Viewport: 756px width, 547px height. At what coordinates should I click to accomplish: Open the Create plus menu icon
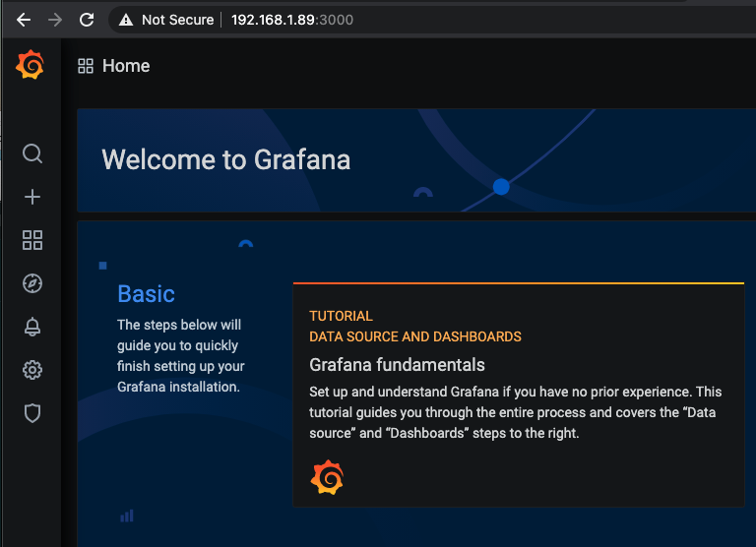tap(32, 197)
